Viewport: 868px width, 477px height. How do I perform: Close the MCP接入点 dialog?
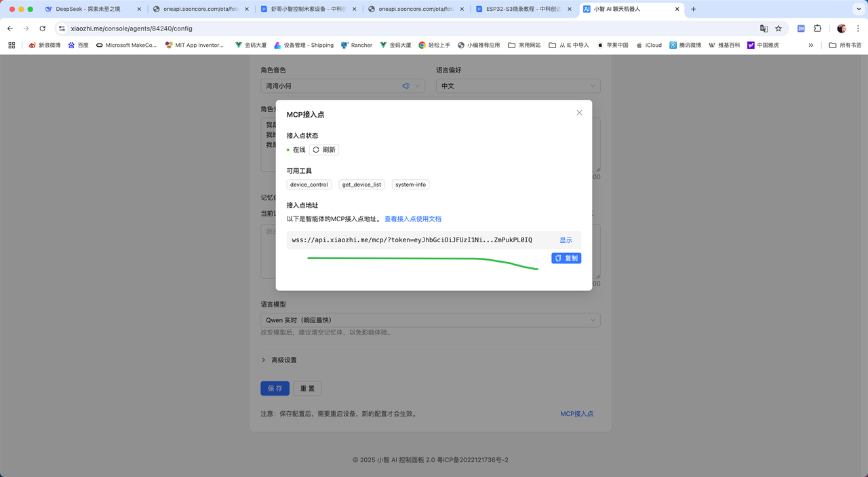(579, 113)
